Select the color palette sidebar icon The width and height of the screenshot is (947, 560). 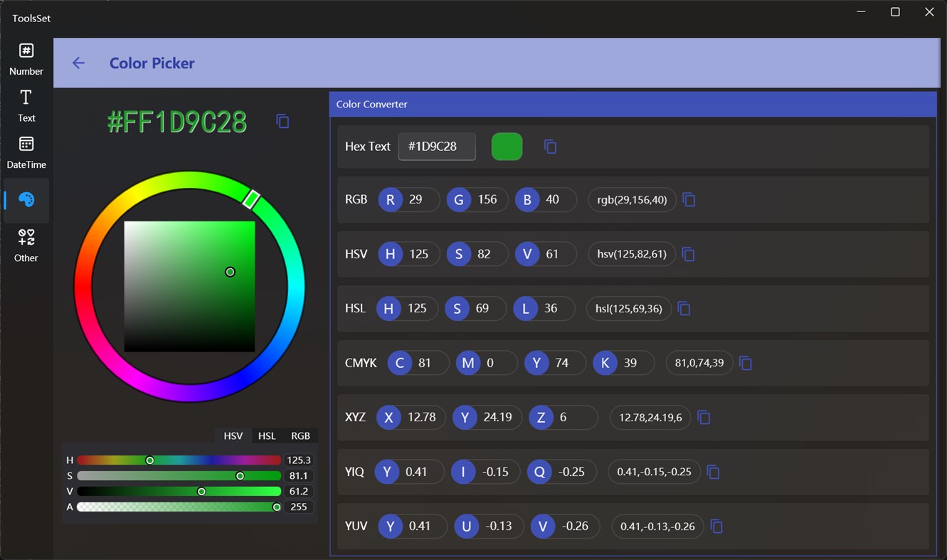[26, 200]
